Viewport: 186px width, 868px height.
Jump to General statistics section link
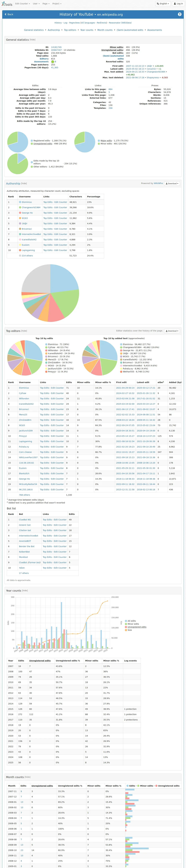pos(34,30)
